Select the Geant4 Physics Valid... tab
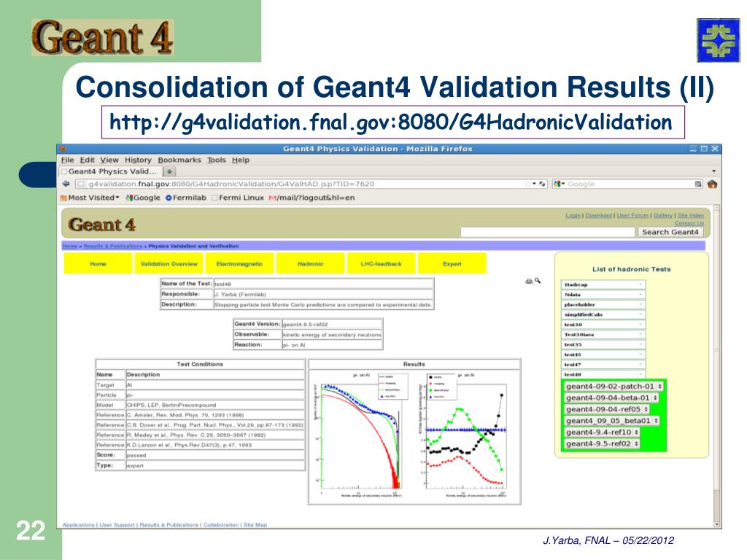Screen dimensions: 747x560 111,171
